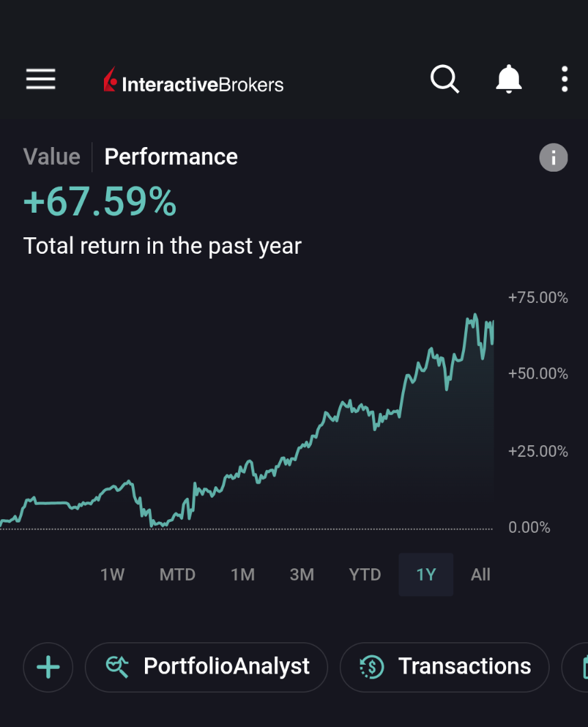This screenshot has height=727, width=588.
Task: Open notifications bell icon
Action: [508, 79]
